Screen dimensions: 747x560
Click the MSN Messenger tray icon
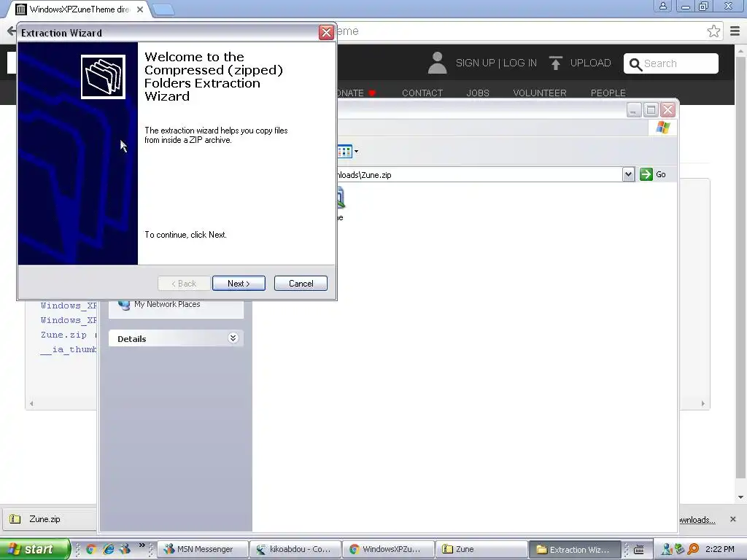(667, 549)
